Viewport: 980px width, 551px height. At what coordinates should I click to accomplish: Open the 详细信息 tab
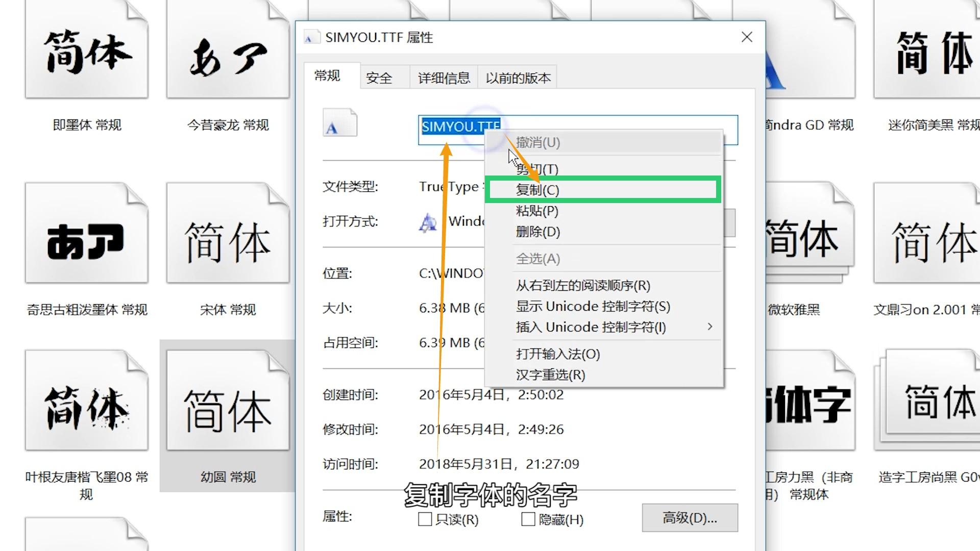point(444,78)
